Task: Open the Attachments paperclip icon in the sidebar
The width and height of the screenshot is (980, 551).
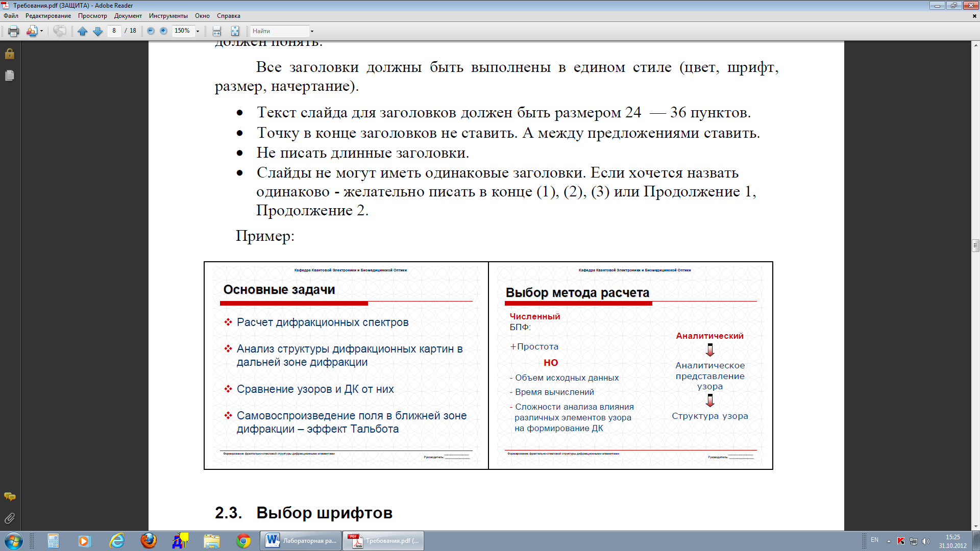Action: coord(10,518)
